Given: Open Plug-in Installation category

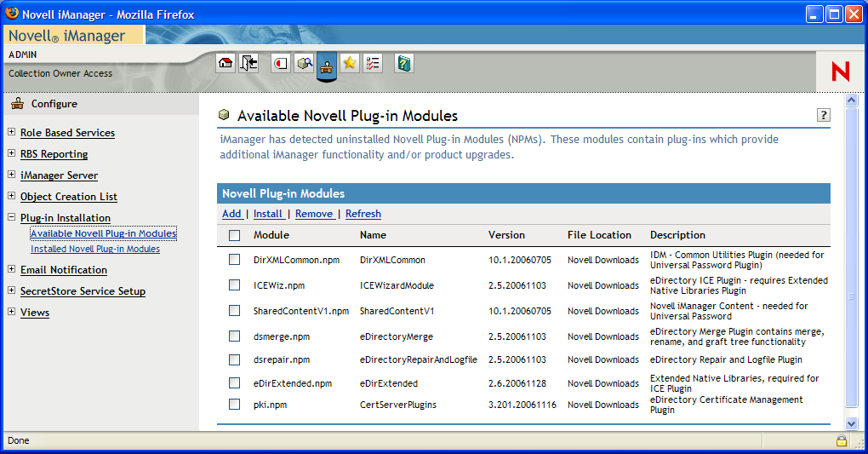Looking at the screenshot, I should pyautogui.click(x=66, y=218).
